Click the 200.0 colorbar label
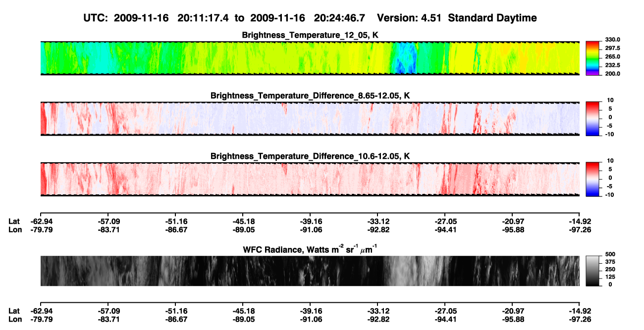The height and width of the screenshot is (330, 644). [x=612, y=73]
